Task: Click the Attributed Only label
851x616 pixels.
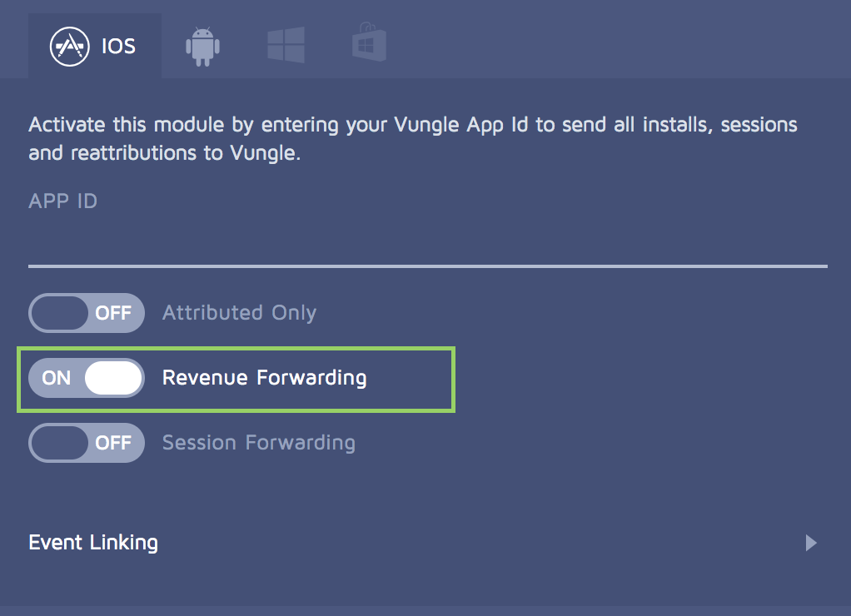Action: pos(239,313)
